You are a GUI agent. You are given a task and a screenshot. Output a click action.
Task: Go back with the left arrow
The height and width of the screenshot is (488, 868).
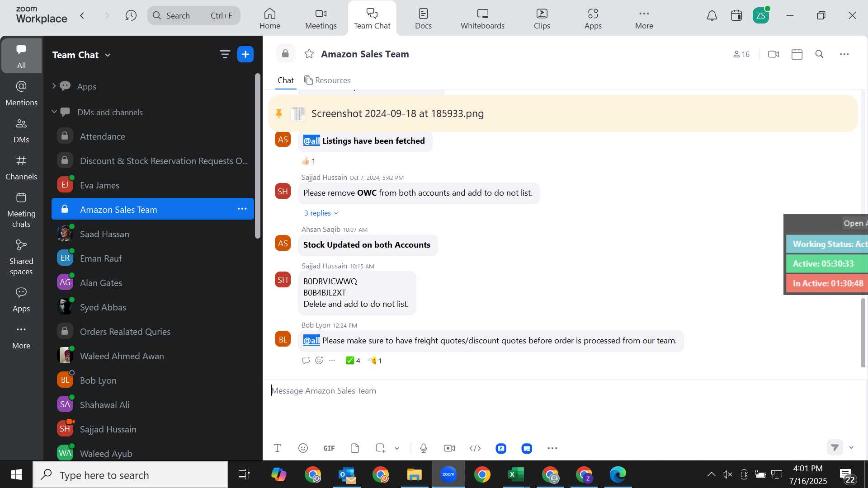tap(82, 15)
